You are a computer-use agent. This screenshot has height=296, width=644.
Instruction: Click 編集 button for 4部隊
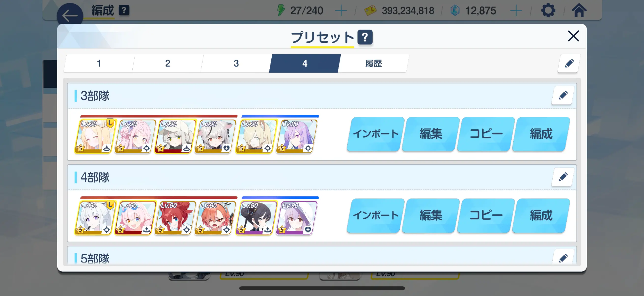(x=431, y=215)
